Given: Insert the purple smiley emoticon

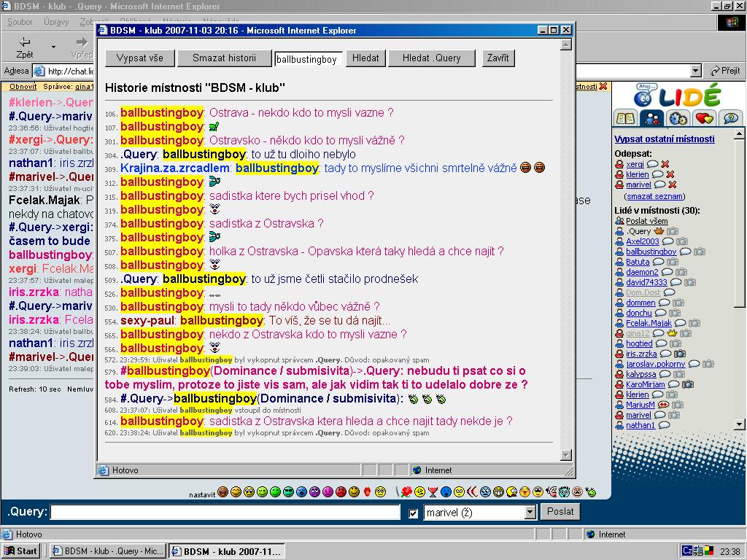Looking at the screenshot, I should coord(314,492).
